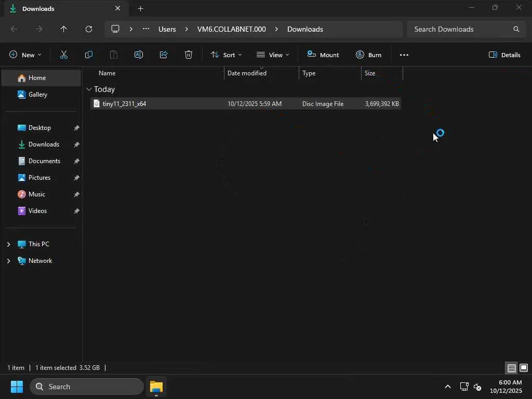Click the muted volume tray icon
Viewport: 532px width, 399px height.
477,387
